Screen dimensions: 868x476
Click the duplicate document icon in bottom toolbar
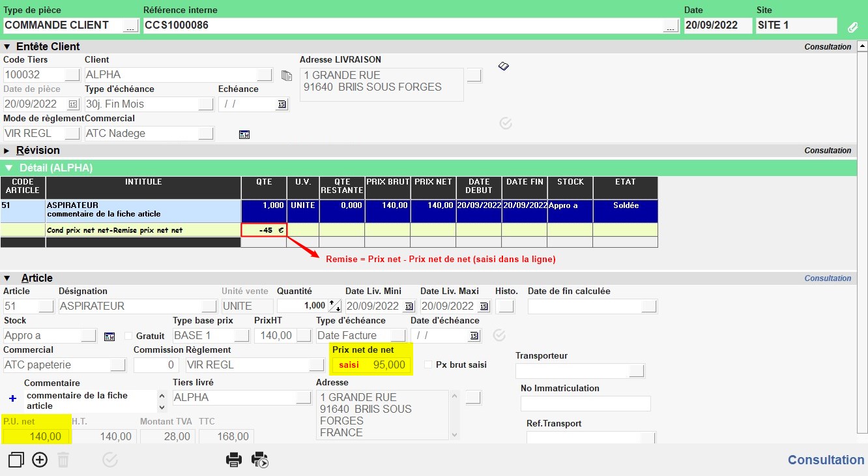pyautogui.click(x=16, y=460)
